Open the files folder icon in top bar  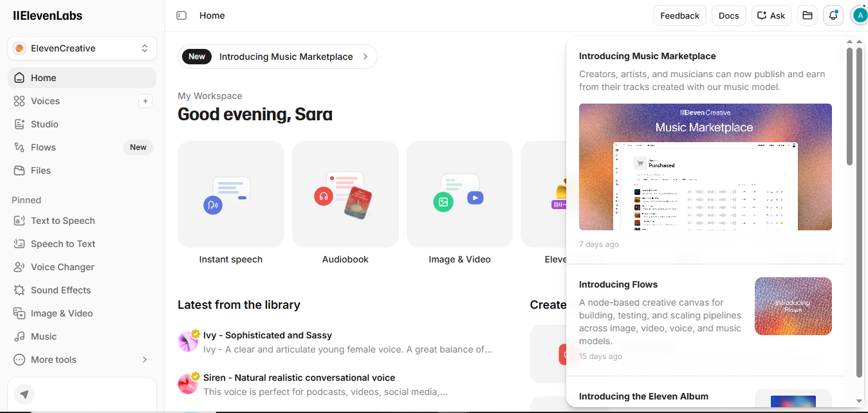[x=808, y=15]
